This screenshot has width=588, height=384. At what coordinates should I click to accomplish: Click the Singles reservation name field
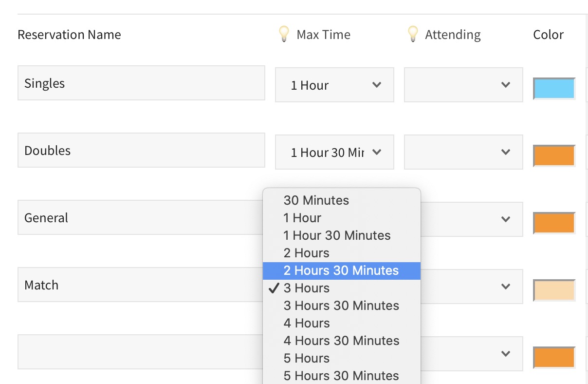click(x=141, y=83)
